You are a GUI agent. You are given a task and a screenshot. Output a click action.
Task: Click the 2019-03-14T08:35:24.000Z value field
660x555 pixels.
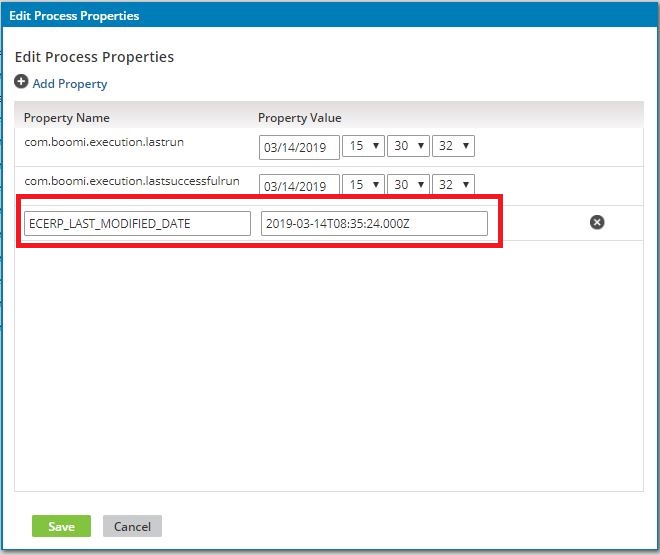[374, 223]
